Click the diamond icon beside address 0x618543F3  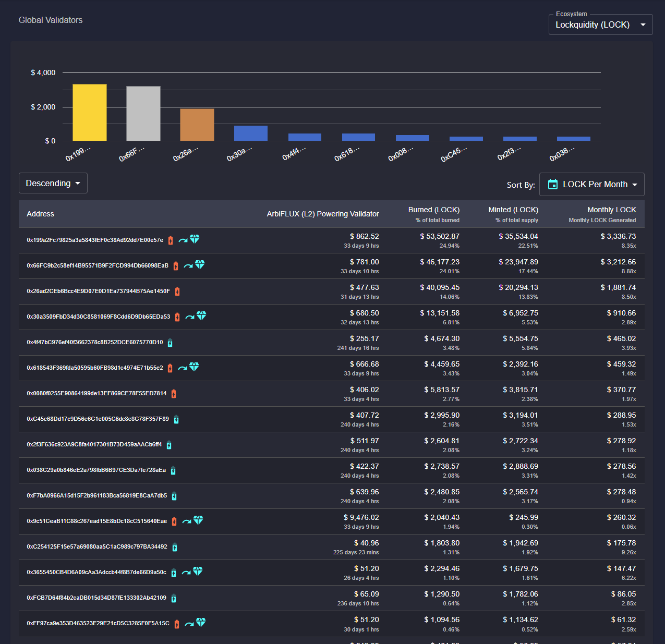[194, 367]
